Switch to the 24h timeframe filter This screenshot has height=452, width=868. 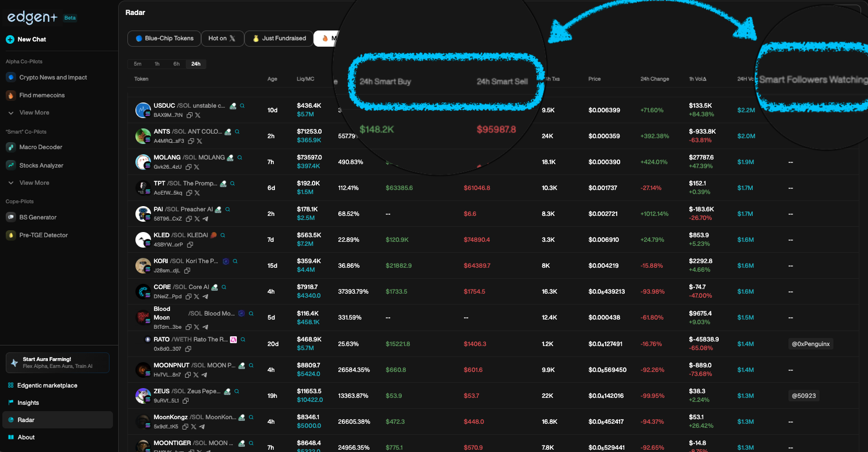196,64
